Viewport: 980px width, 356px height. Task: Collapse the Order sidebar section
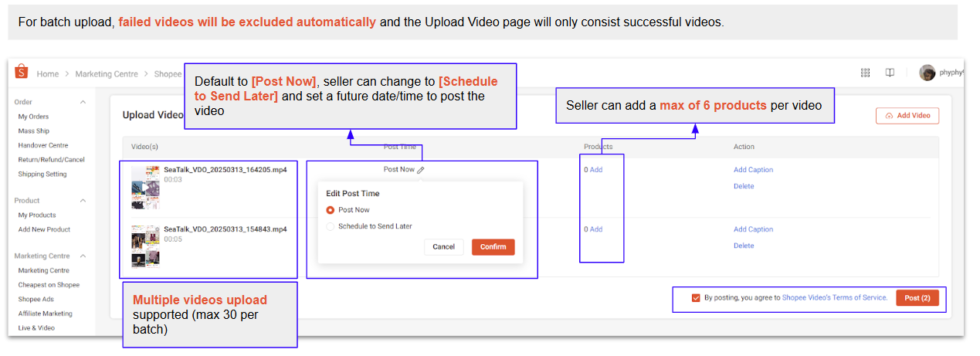(x=83, y=102)
